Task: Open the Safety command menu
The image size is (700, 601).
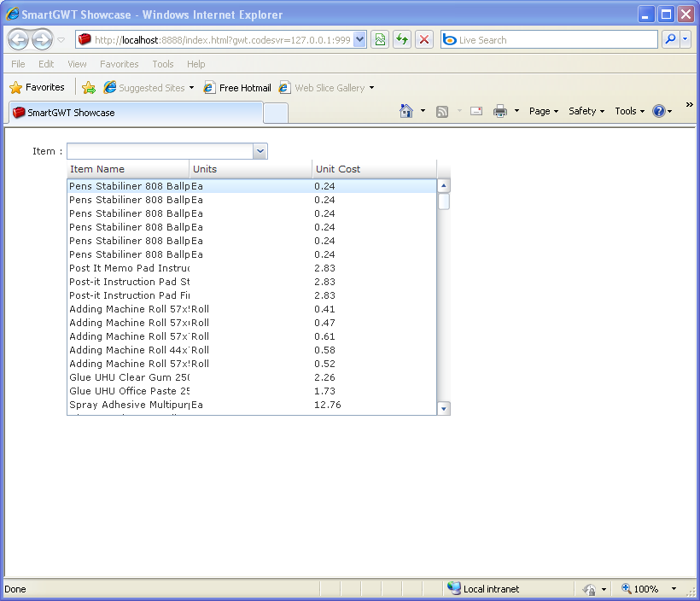Action: 586,111
